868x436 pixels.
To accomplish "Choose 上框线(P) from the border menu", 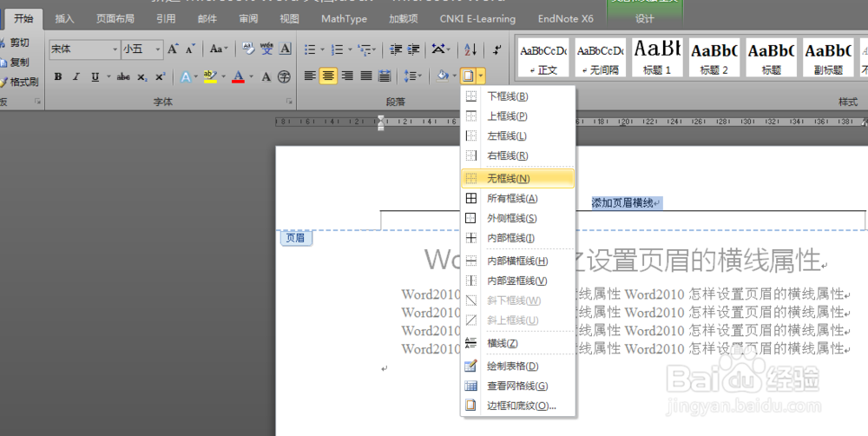I will point(517,116).
